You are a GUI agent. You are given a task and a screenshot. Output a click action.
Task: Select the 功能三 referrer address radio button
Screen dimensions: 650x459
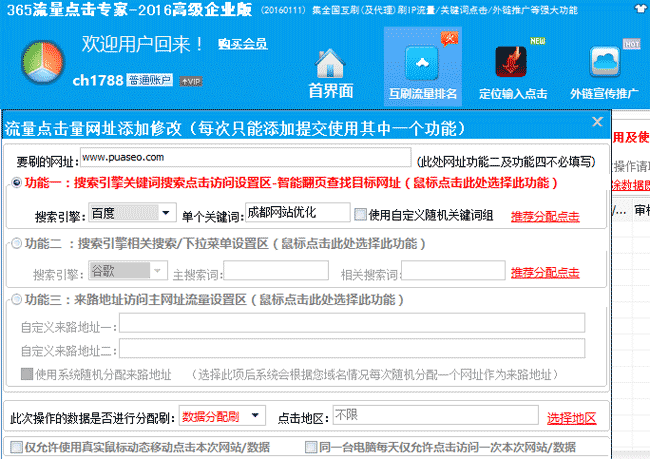pos(15,299)
